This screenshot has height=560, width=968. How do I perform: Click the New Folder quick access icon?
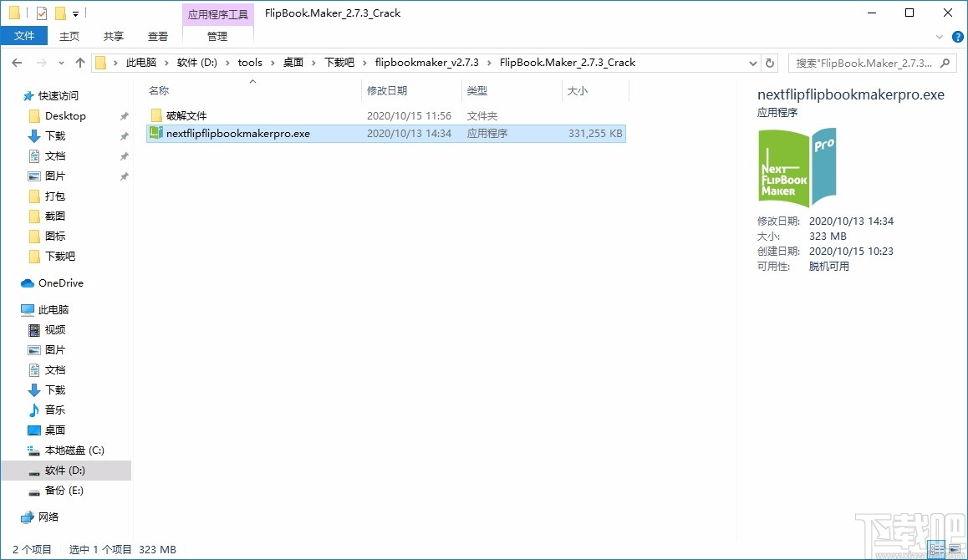pos(60,13)
